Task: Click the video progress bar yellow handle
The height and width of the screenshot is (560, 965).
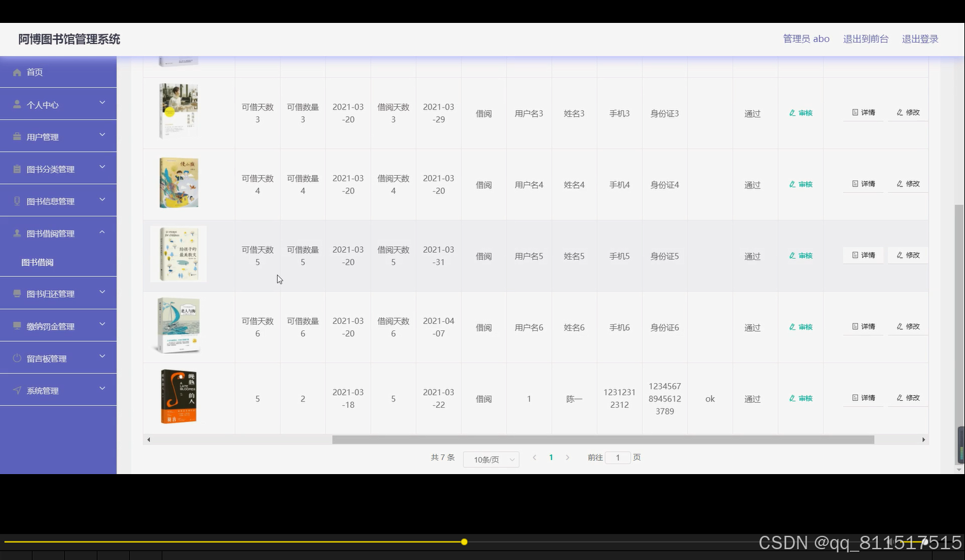Action: click(x=464, y=542)
